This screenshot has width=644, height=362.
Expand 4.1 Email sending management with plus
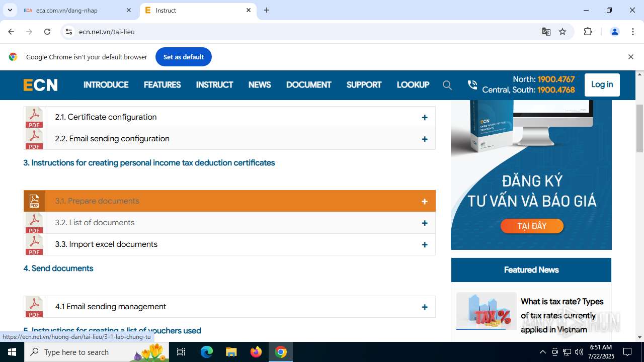[425, 307]
